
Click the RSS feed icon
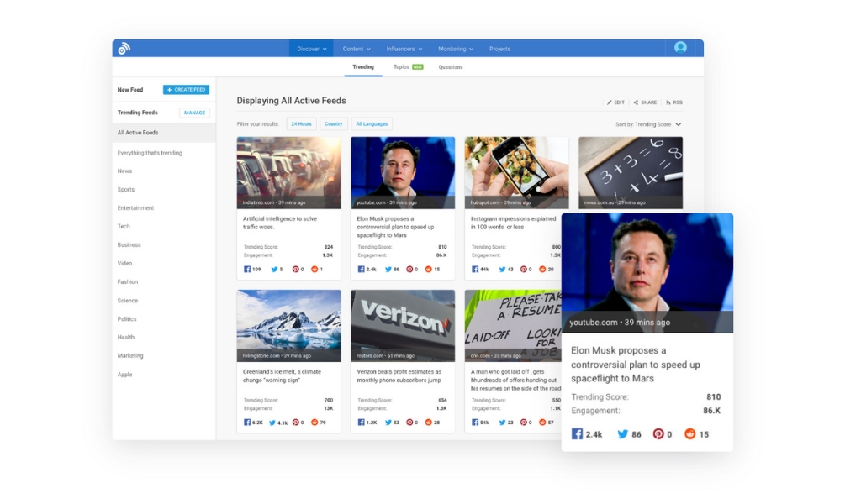(x=668, y=102)
